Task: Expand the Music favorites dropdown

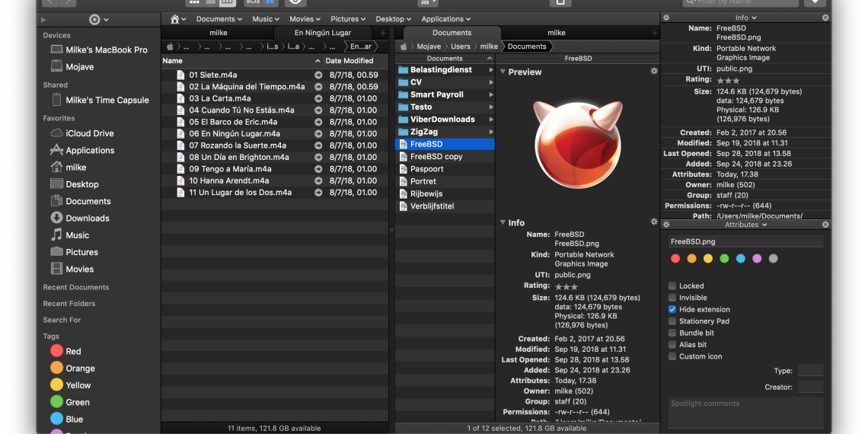Action: (266, 19)
